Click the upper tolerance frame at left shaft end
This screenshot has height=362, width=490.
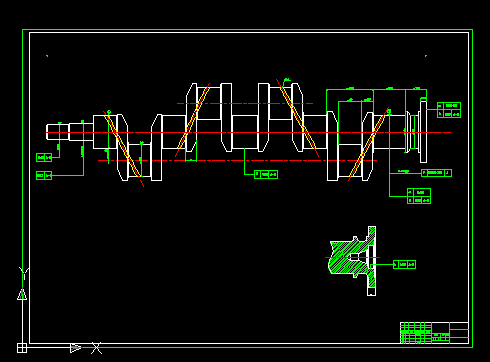44,157
